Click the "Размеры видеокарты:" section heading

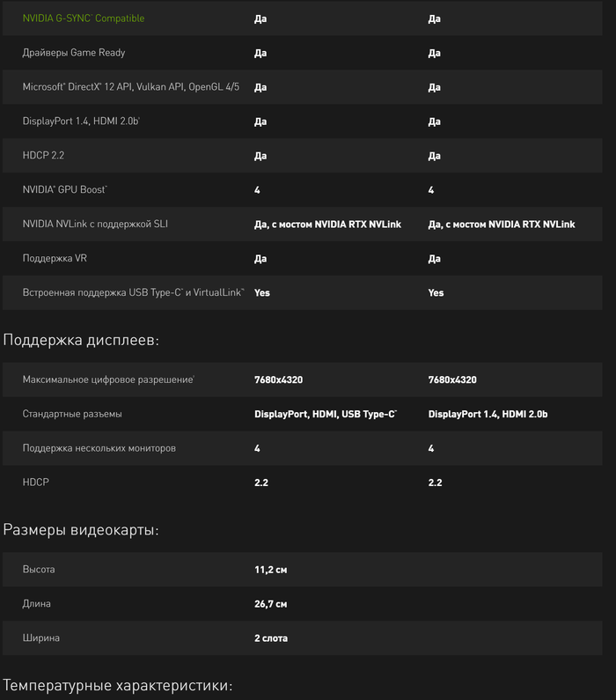(x=81, y=530)
